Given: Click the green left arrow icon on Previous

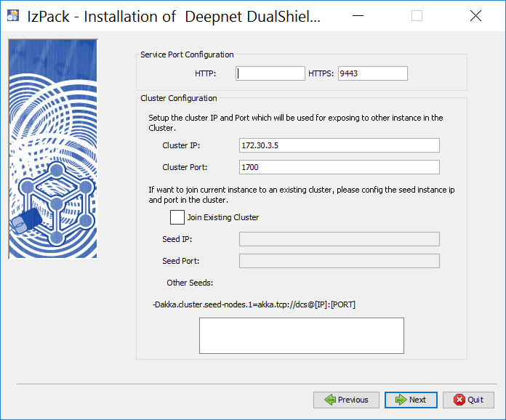Looking at the screenshot, I should coord(330,400).
